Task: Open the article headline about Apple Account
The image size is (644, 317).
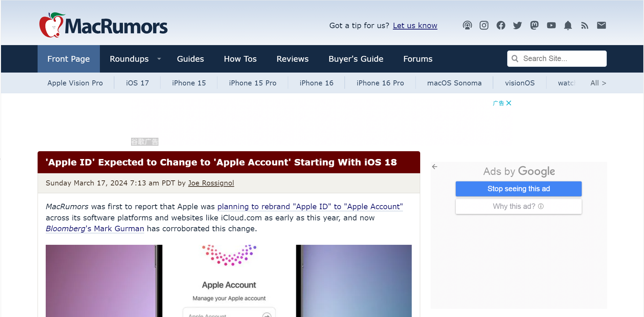Action: [x=221, y=162]
